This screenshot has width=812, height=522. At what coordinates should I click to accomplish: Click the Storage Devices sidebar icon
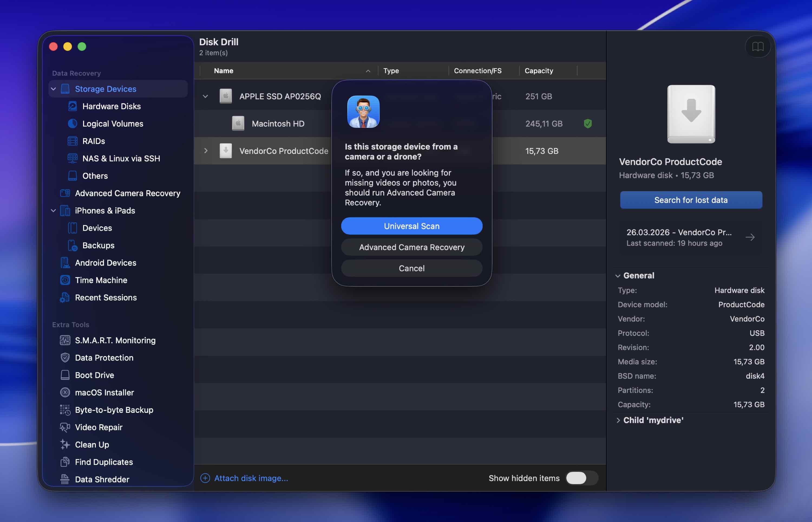pos(65,89)
